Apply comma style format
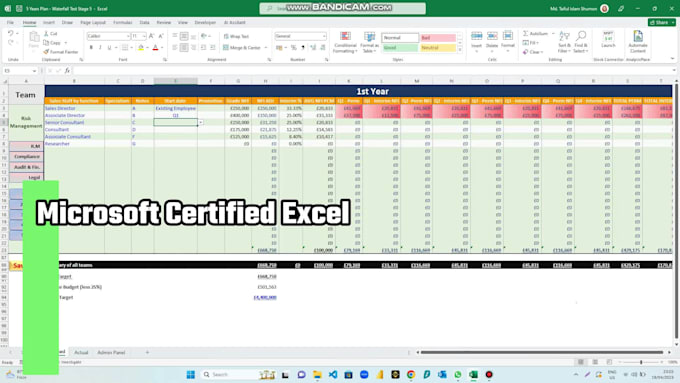The width and height of the screenshot is (680, 383). 303,48
